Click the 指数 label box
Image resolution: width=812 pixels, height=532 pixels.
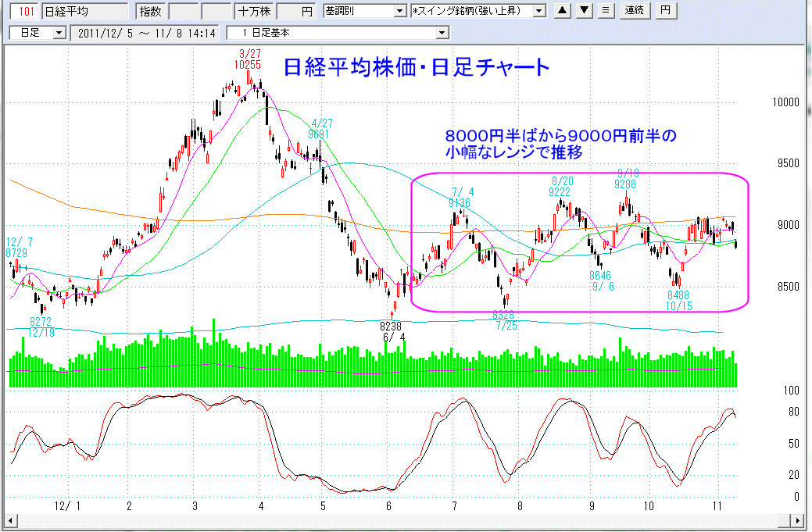151,11
